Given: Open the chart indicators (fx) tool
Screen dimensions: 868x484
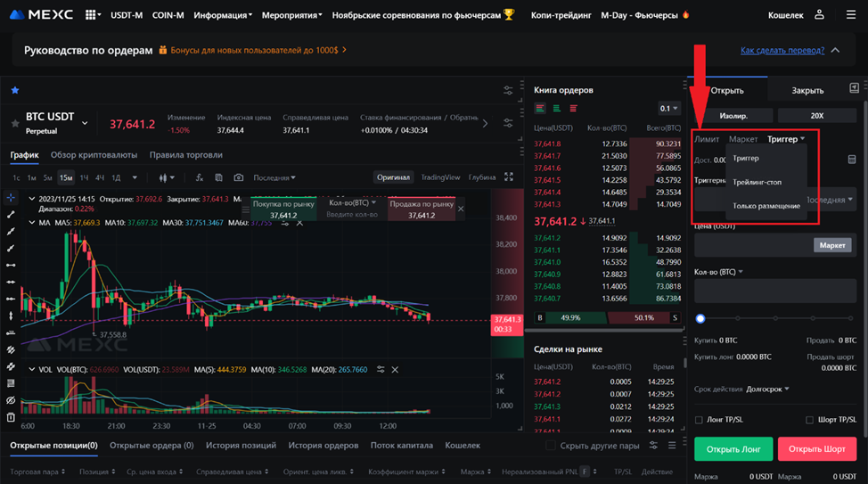Looking at the screenshot, I should click(198, 177).
